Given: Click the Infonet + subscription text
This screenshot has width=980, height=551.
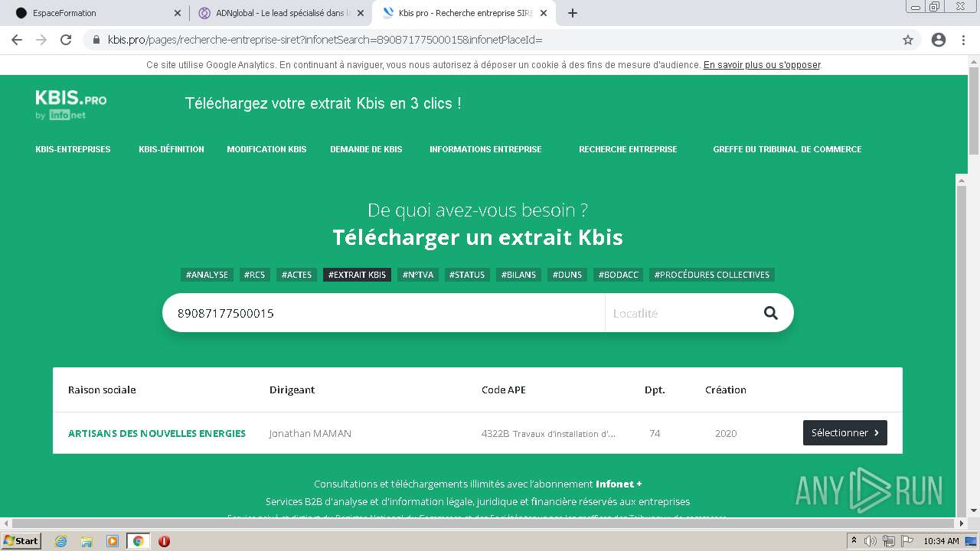Looking at the screenshot, I should click(619, 484).
